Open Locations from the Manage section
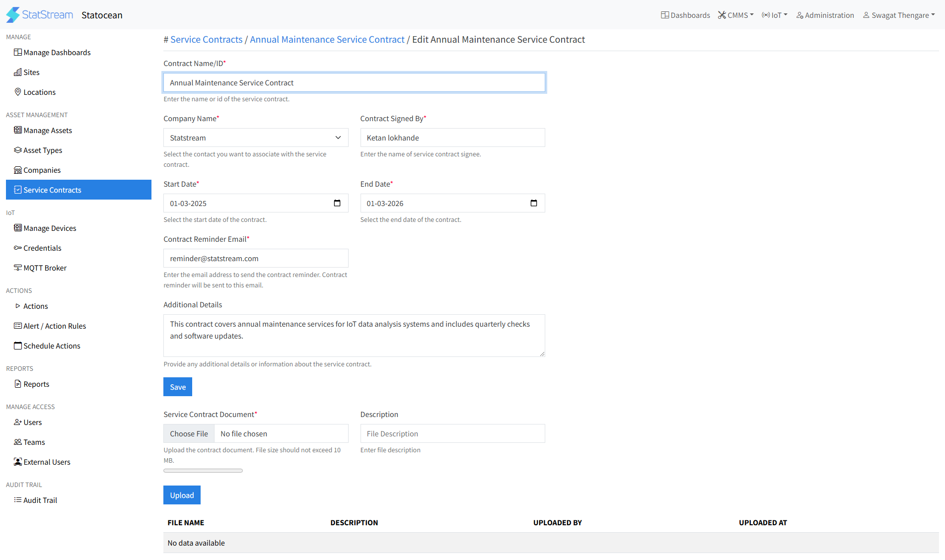The image size is (945, 560). [x=39, y=92]
